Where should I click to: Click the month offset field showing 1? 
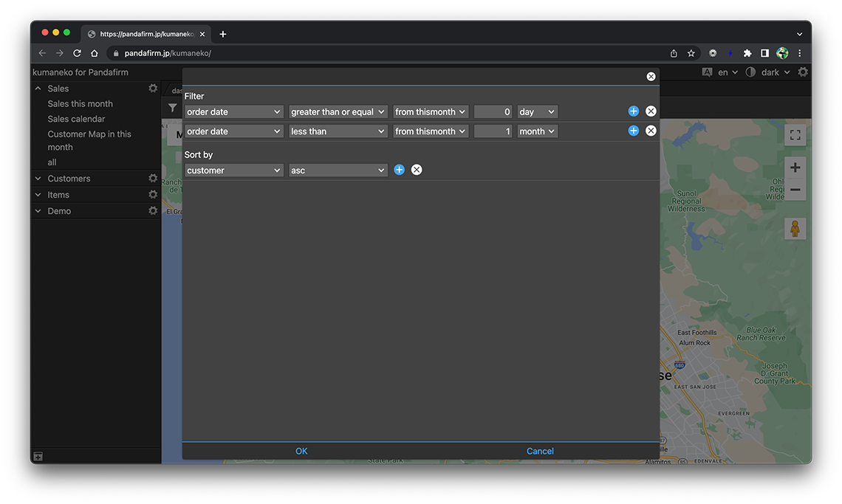[493, 131]
